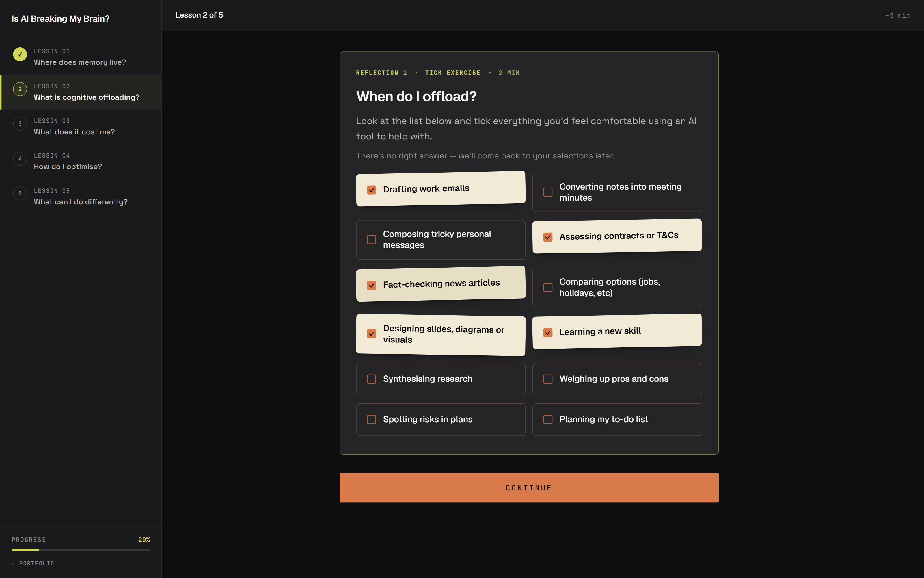Select lesson What is cognitive offloading?

tap(81, 92)
